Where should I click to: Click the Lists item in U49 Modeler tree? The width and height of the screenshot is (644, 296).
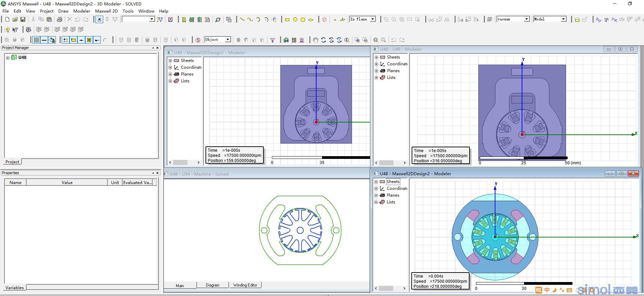pyautogui.click(x=391, y=78)
